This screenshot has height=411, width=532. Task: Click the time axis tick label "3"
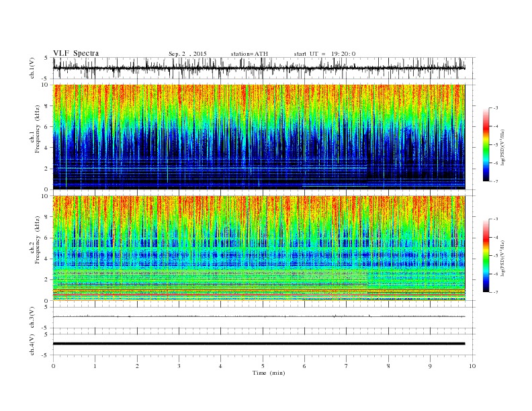coord(179,366)
